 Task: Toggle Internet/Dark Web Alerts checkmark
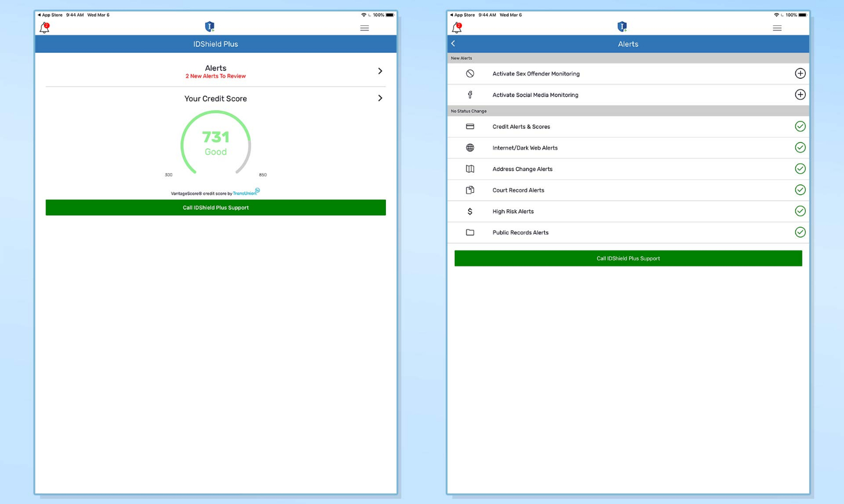(800, 147)
